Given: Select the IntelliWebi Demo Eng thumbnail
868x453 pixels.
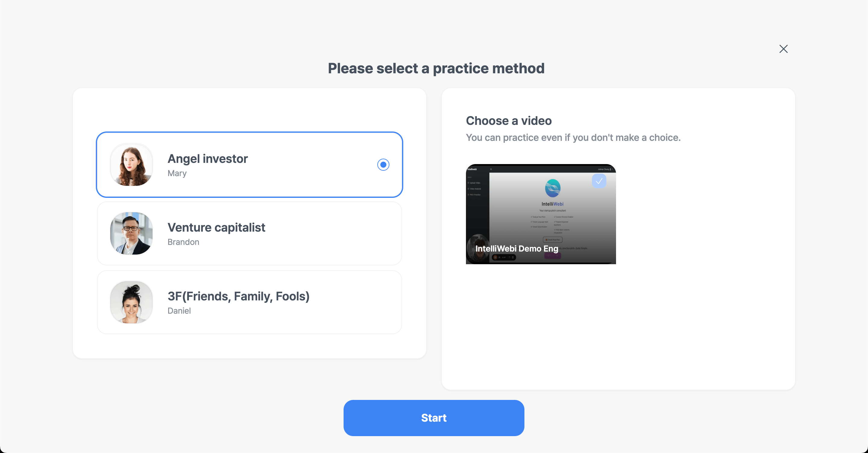Looking at the screenshot, I should [x=540, y=214].
